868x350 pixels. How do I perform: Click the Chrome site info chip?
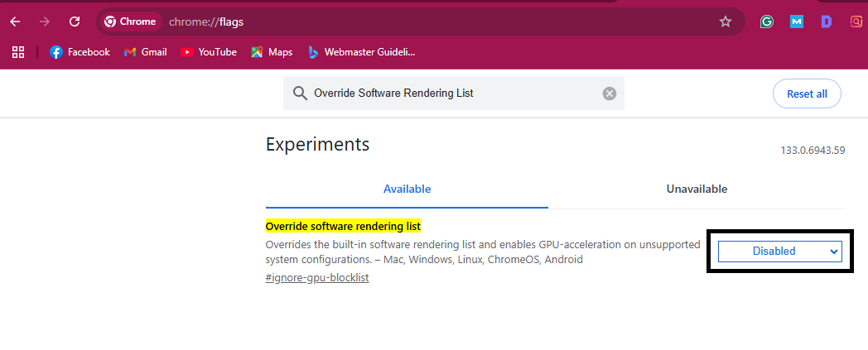(x=130, y=22)
